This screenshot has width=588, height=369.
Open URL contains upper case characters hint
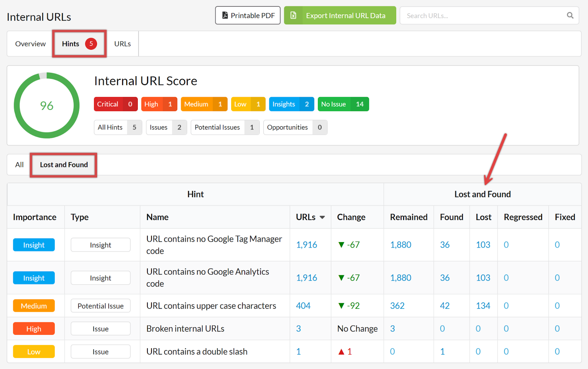pos(211,306)
